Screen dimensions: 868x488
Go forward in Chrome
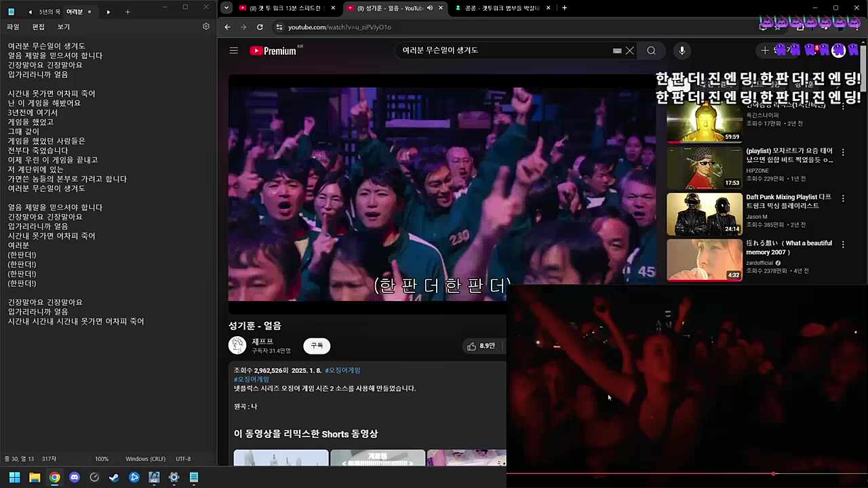243,27
